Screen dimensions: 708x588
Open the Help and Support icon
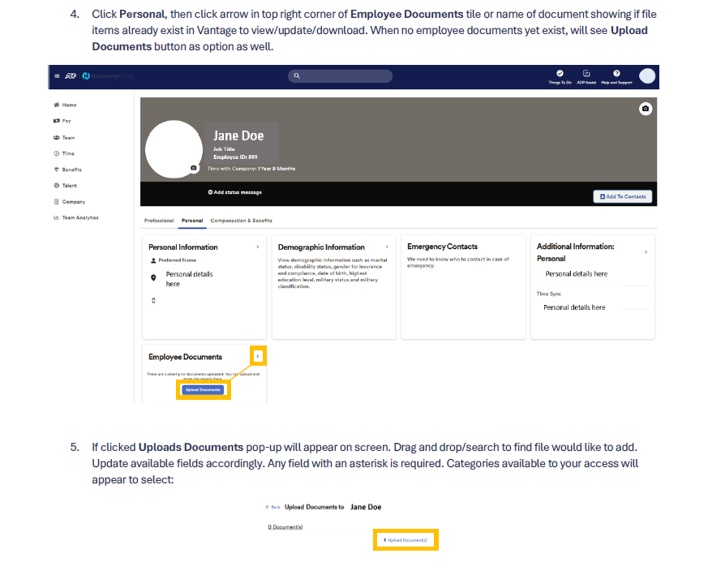click(616, 74)
